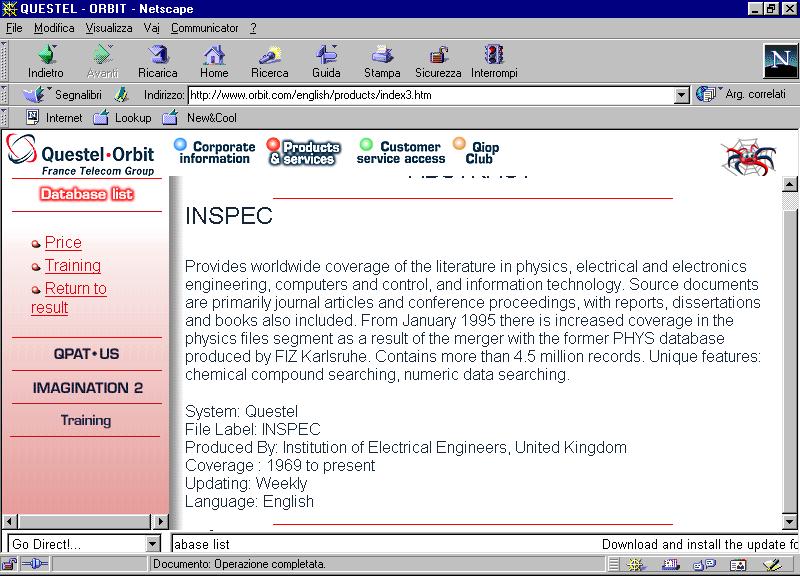This screenshot has width=800, height=576.
Task: Open Address Book component bar icon
Action: pos(738,565)
